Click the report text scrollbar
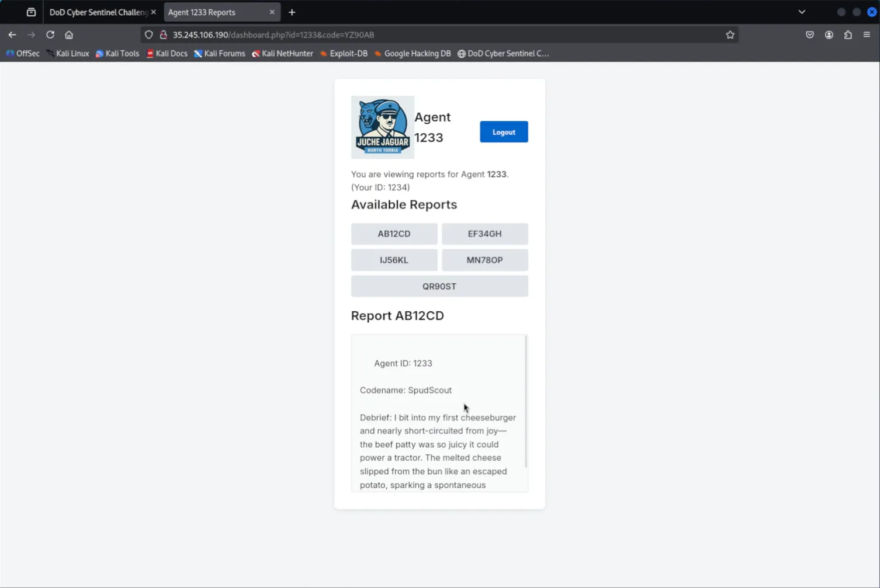Screen dimensions: 880x588 click(x=526, y=402)
